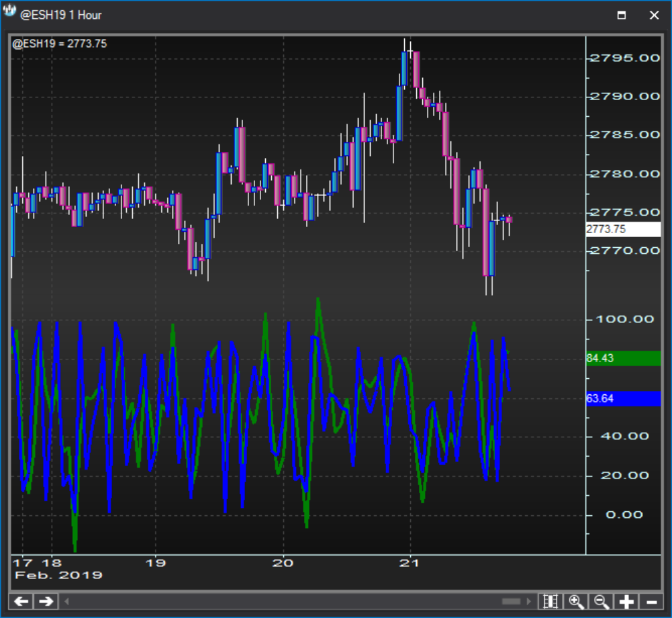The width and height of the screenshot is (672, 618).
Task: Click the scrollbar right arrow
Action: (528, 601)
